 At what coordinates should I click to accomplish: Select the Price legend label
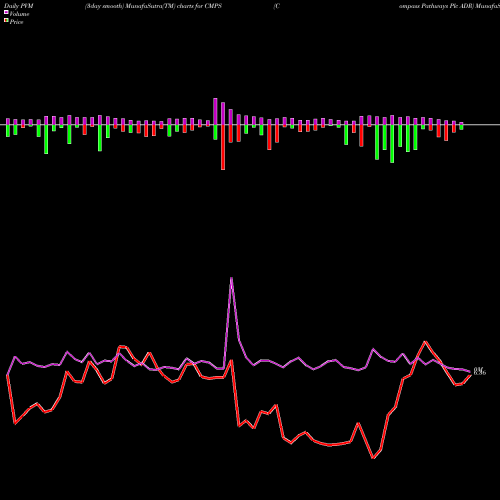tap(16, 22)
